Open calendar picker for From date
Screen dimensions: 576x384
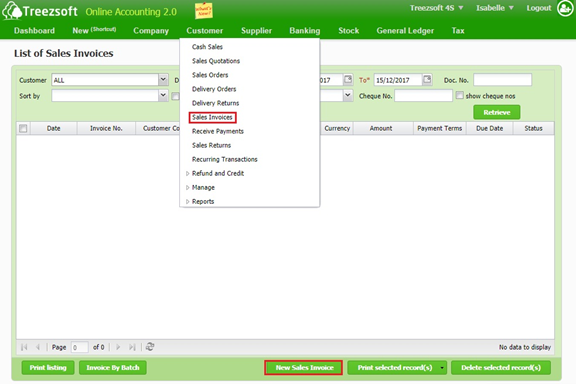click(348, 79)
